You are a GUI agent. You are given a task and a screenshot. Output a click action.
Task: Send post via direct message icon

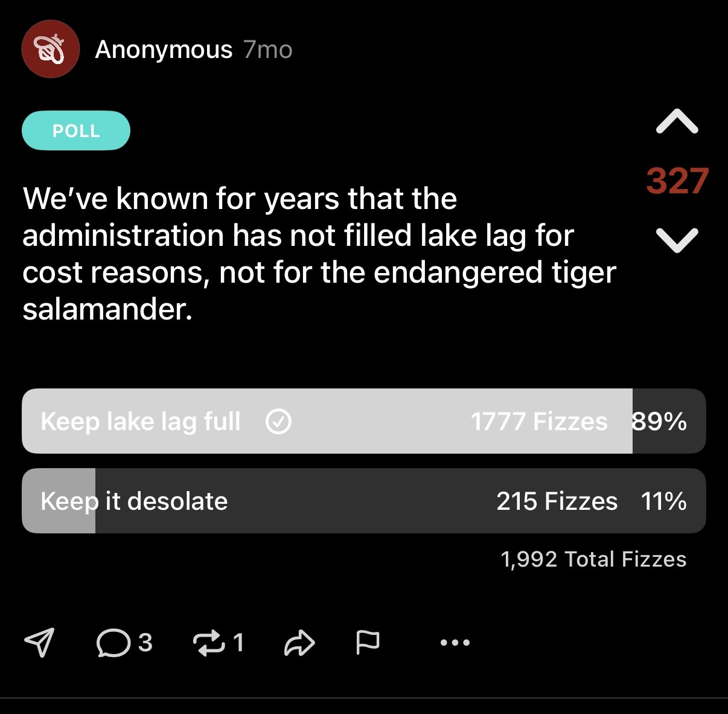click(x=39, y=642)
